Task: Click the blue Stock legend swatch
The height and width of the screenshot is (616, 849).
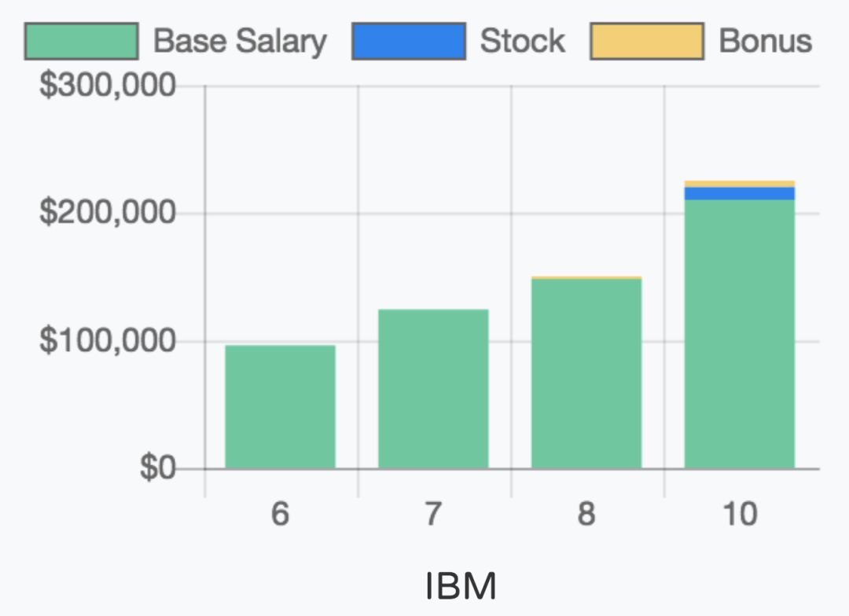Action: coord(409,41)
